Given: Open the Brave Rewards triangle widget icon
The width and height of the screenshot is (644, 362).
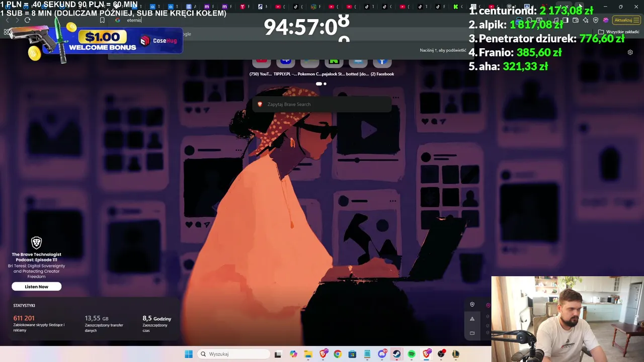Looking at the screenshot, I should pos(472,319).
